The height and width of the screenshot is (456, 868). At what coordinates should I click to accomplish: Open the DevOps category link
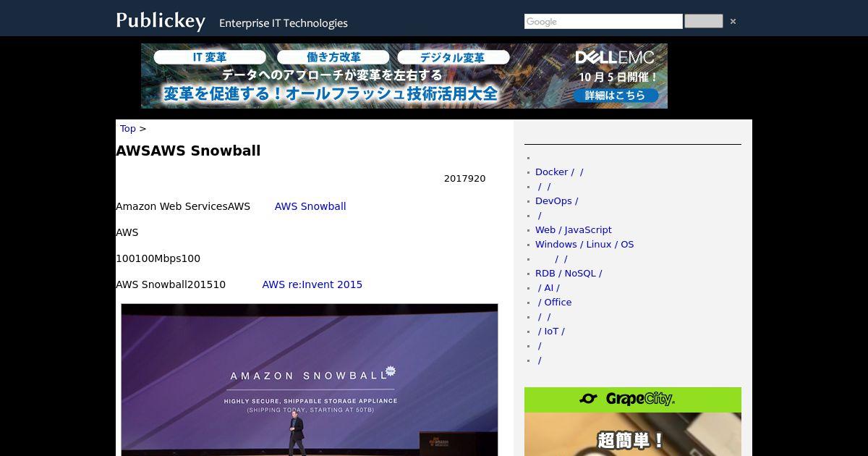tap(556, 200)
